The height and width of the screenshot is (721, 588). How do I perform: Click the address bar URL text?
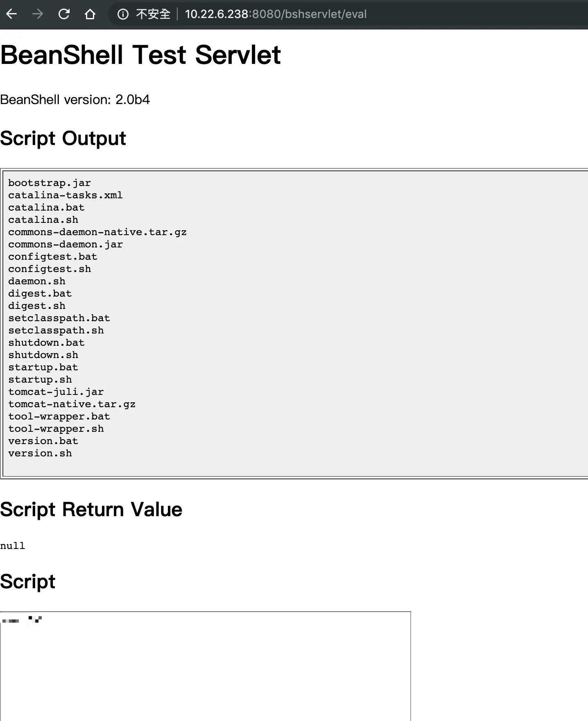coord(276,14)
